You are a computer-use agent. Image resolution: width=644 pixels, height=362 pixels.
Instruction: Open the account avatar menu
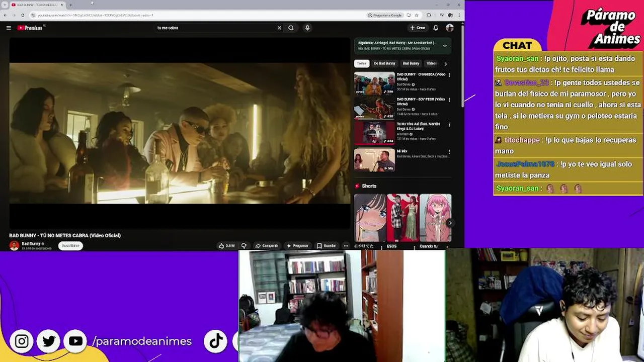(449, 28)
